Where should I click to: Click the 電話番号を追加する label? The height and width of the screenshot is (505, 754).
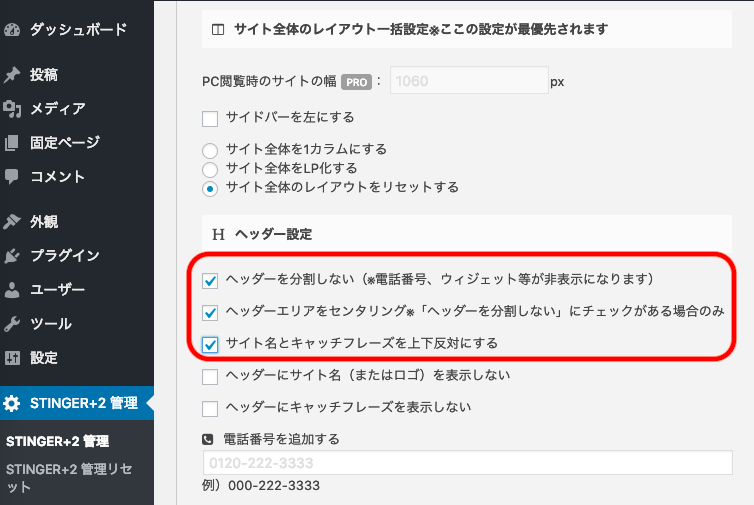pyautogui.click(x=281, y=439)
